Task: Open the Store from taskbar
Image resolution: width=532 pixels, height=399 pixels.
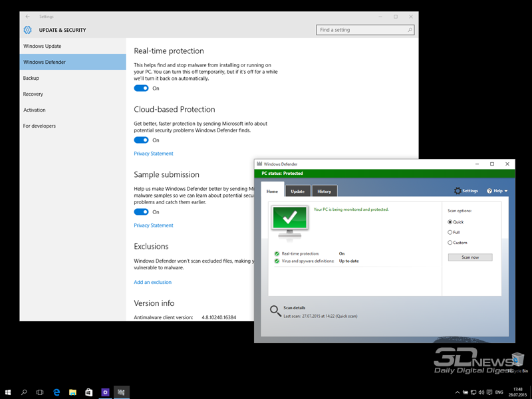Action: (x=89, y=392)
